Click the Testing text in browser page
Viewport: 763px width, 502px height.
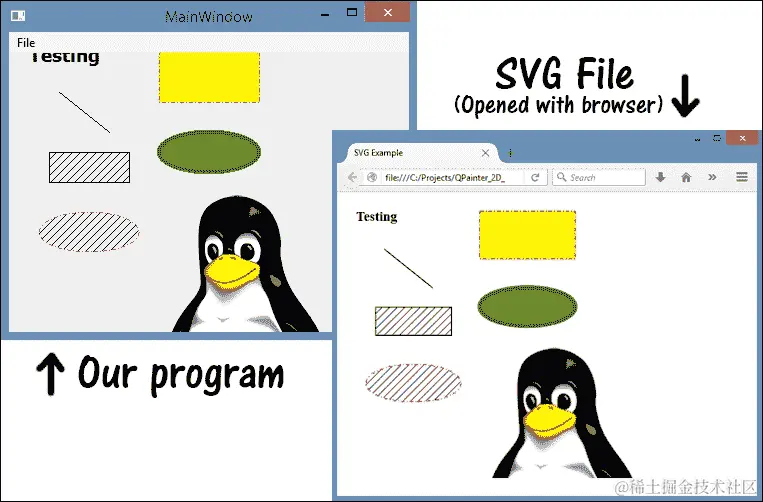377,216
